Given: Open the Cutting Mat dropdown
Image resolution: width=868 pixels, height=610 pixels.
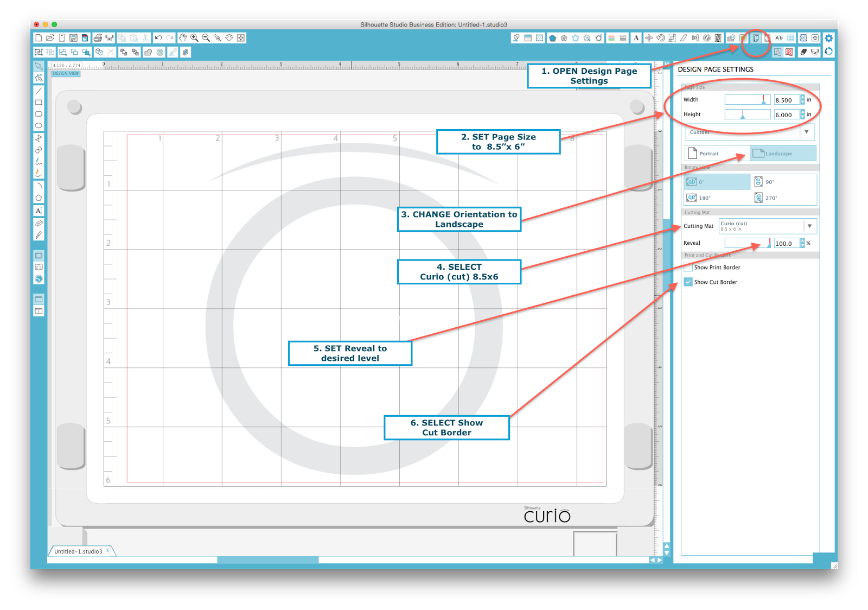Looking at the screenshot, I should tap(767, 226).
